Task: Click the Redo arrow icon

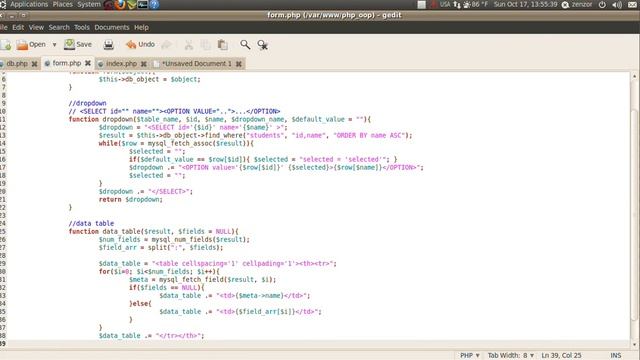Action: tap(167, 45)
